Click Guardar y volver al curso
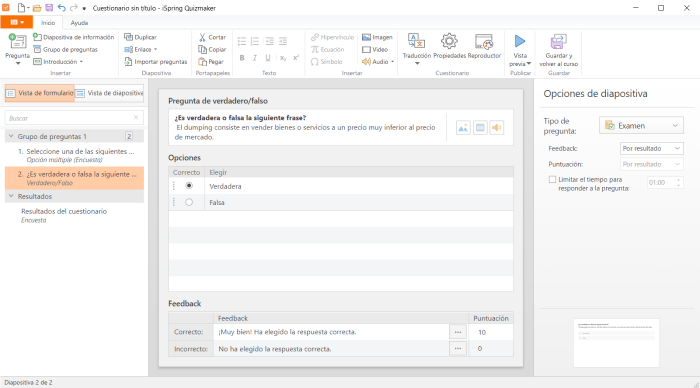 (x=558, y=50)
